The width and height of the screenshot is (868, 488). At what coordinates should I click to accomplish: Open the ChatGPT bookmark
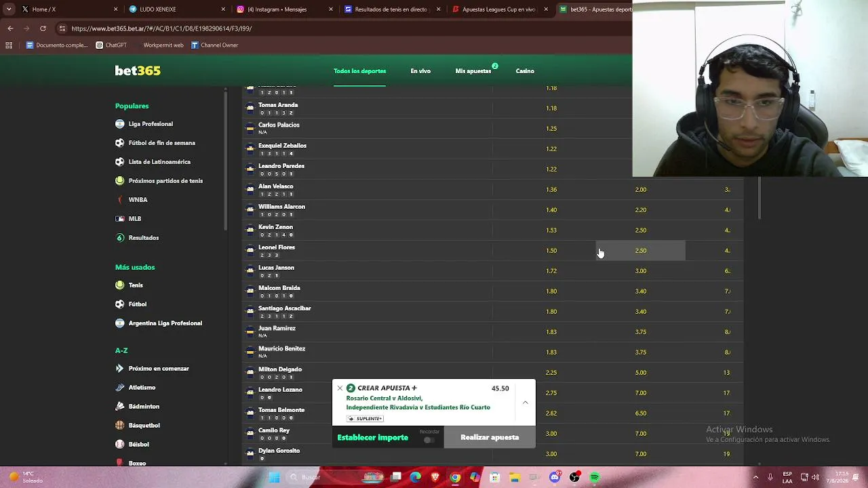click(x=111, y=45)
